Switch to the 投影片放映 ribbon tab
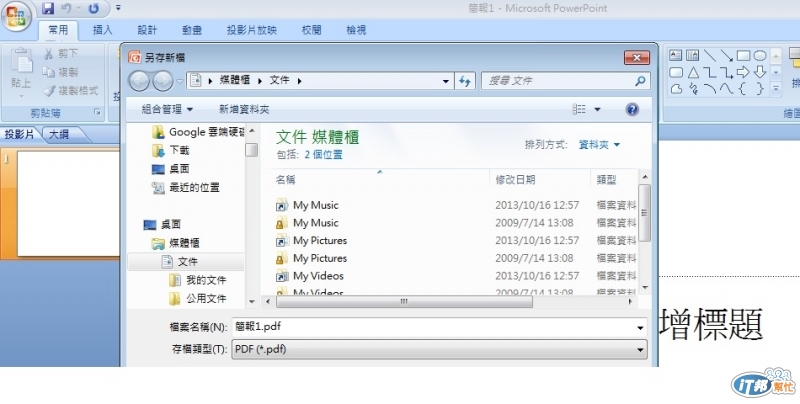Image resolution: width=800 pixels, height=404 pixels. point(252,30)
